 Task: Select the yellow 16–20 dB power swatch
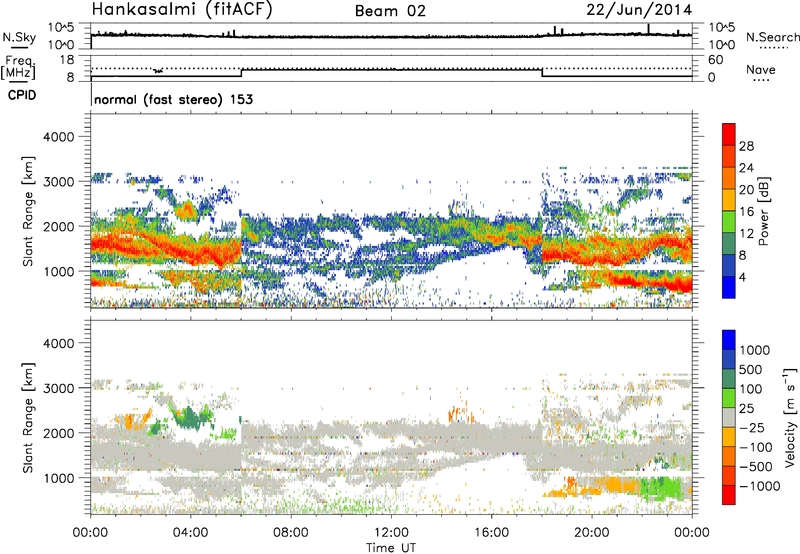[729, 200]
